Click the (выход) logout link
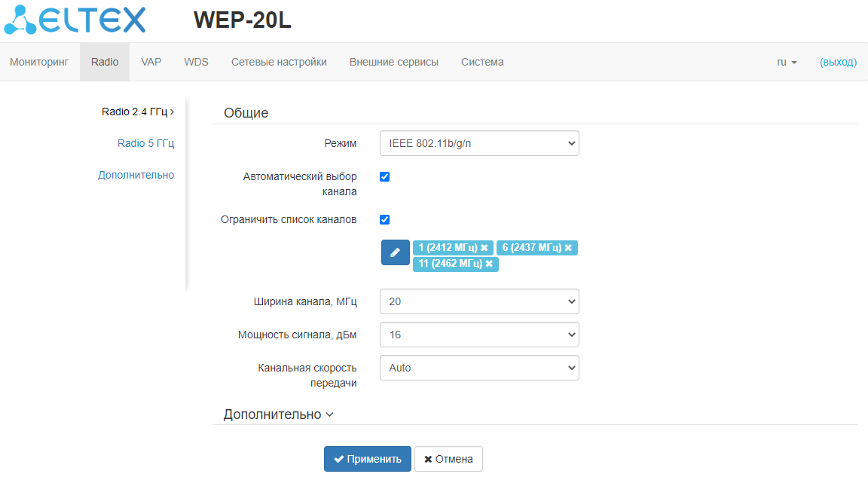Image resolution: width=868 pixels, height=483 pixels. 838,62
